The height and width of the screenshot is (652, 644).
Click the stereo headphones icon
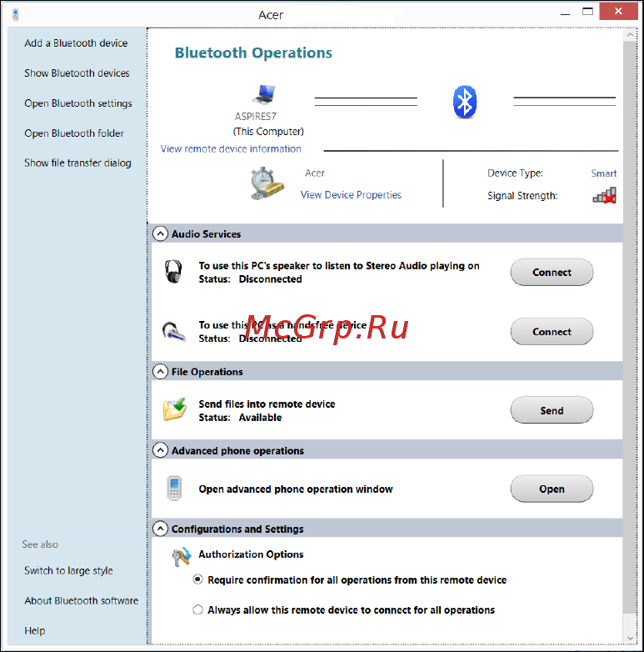tap(173, 272)
